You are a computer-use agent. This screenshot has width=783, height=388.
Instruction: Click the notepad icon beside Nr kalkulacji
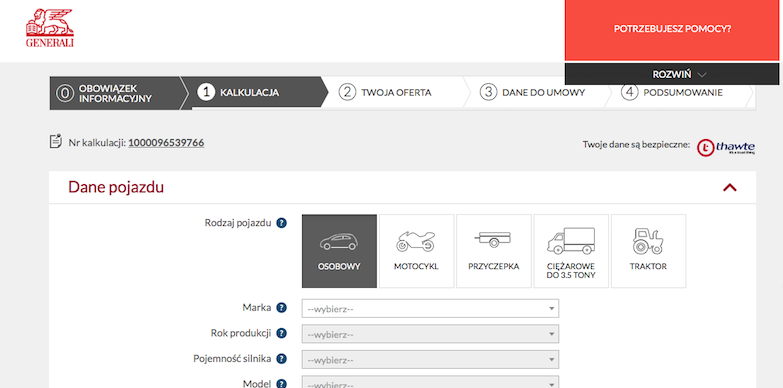coord(56,141)
